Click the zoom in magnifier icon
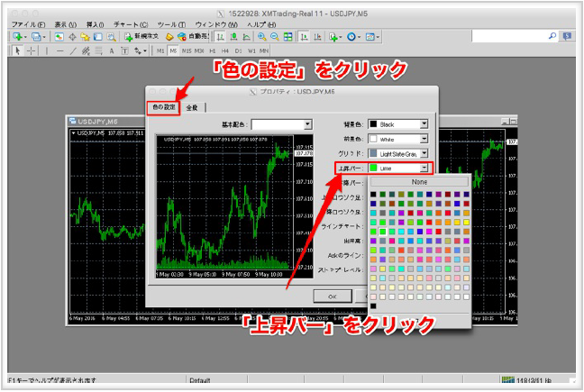 pyautogui.click(x=261, y=36)
